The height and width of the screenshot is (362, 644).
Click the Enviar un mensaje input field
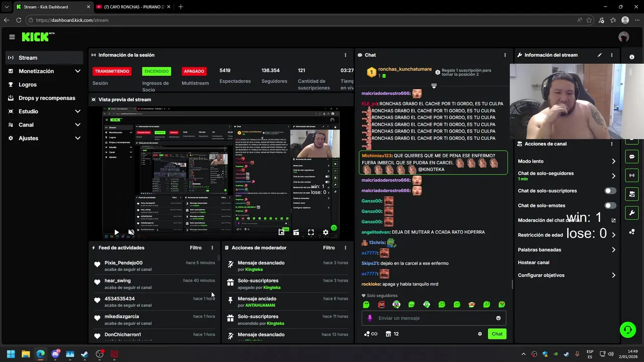[x=434, y=318]
